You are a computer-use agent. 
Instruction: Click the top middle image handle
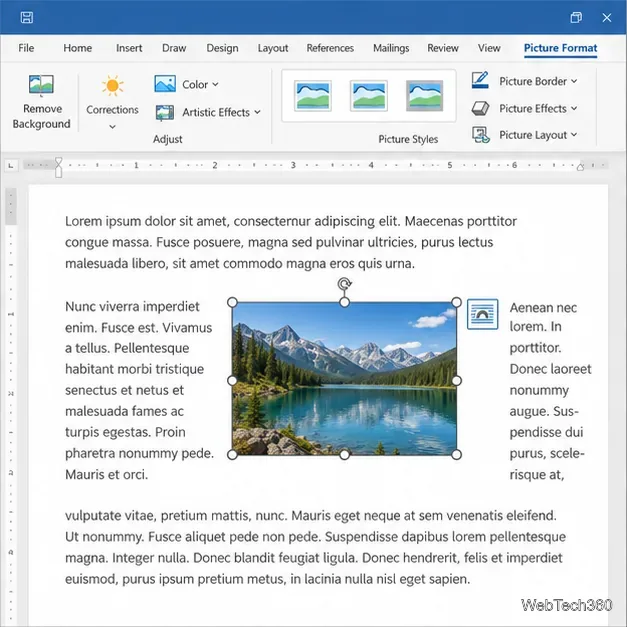coord(344,302)
